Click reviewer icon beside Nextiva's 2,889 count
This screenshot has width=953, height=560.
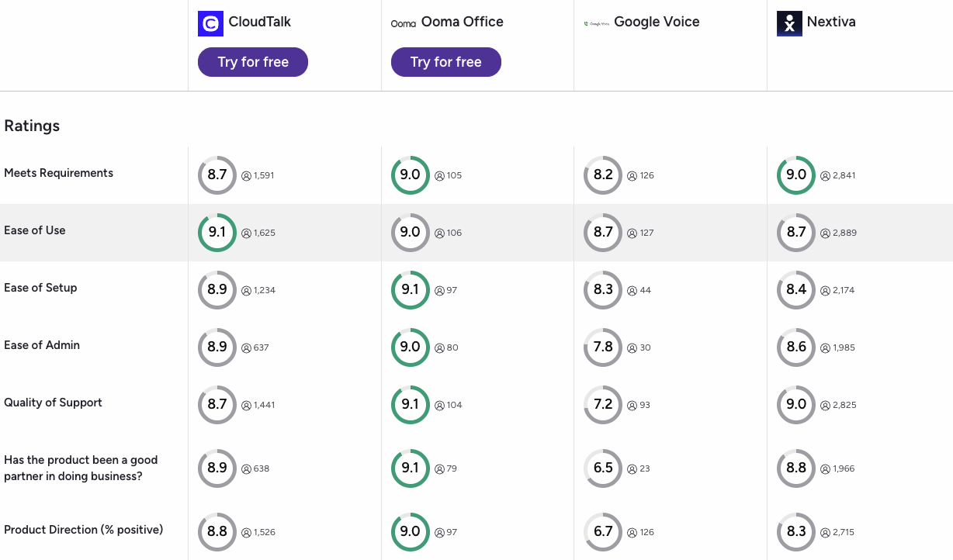pos(826,233)
